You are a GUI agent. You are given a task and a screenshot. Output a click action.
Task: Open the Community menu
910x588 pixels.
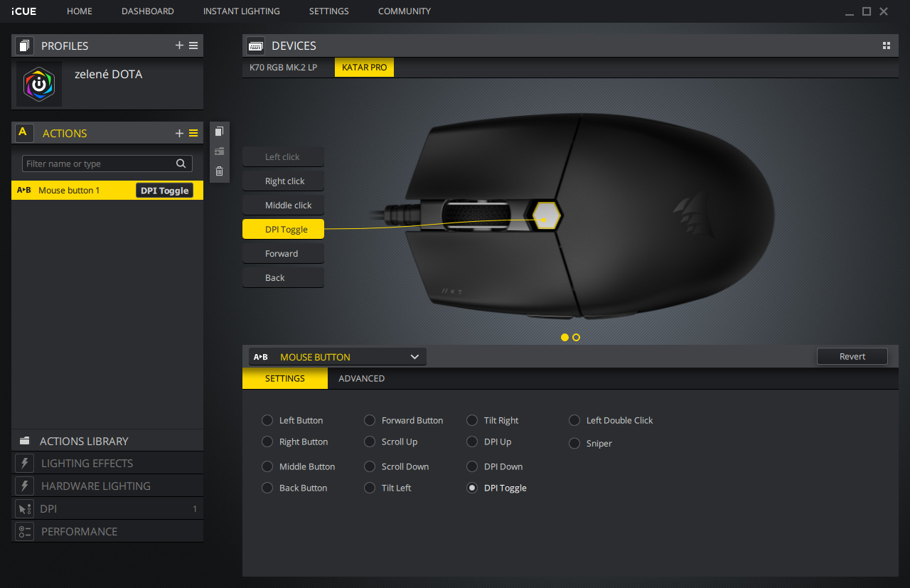click(405, 11)
